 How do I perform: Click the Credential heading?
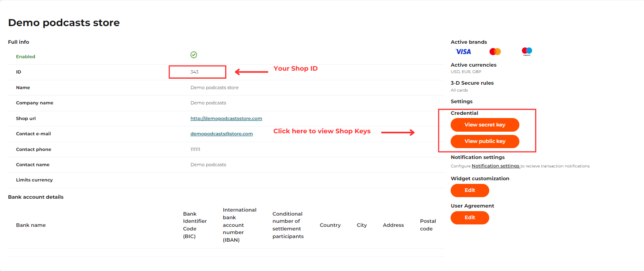click(464, 113)
